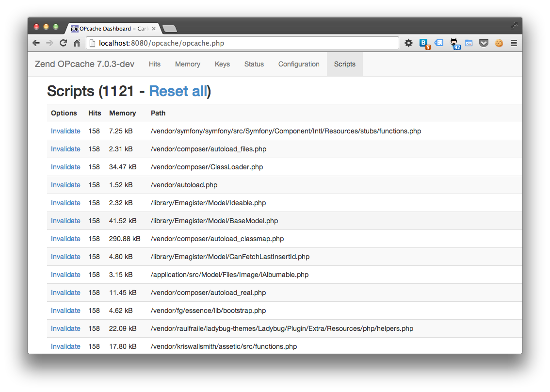Invalidate the BaseModel.php script
Viewport: 550px width, 392px height.
pyautogui.click(x=65, y=221)
